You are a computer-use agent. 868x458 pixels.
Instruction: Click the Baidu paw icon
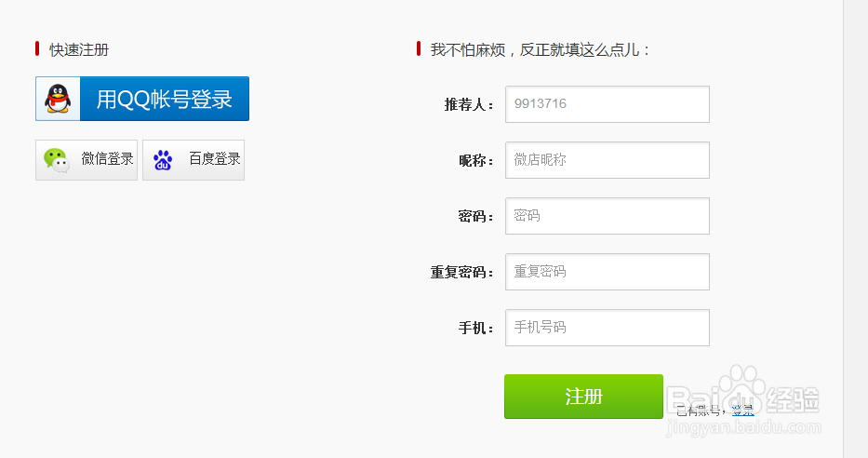pyautogui.click(x=163, y=160)
